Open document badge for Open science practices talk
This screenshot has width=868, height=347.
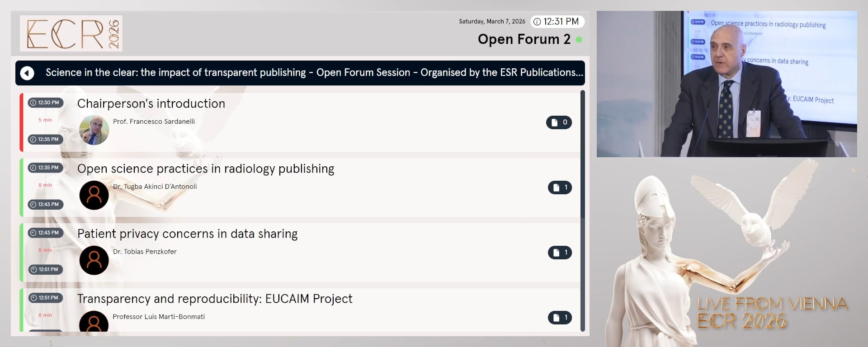560,188
